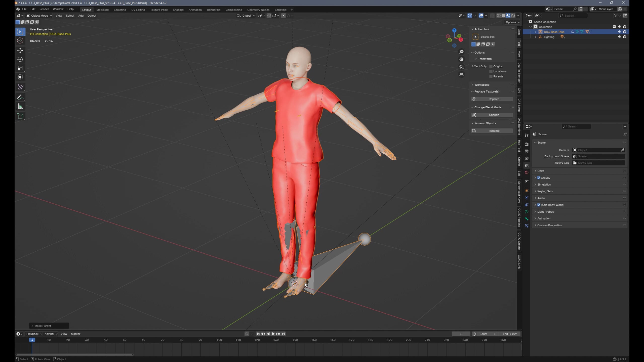Expand the Units panel

click(x=541, y=171)
